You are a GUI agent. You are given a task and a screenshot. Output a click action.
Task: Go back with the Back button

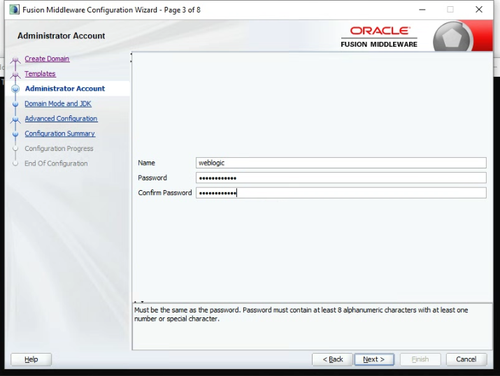(332, 359)
